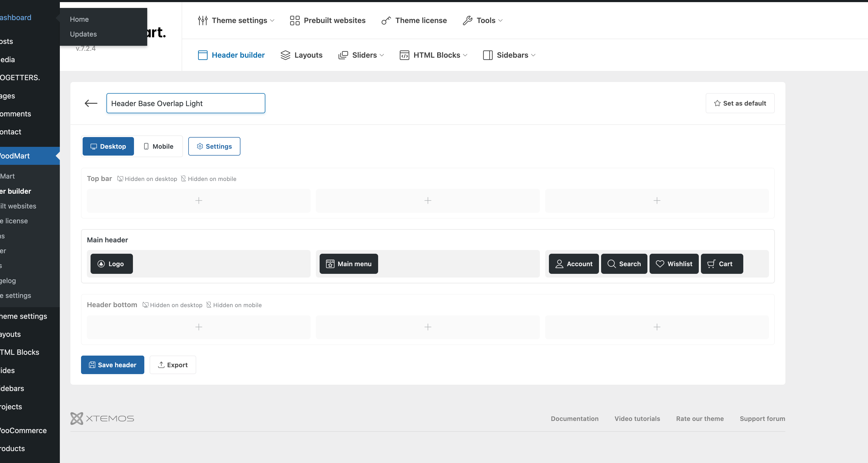Select the Main menu header element
868x463 pixels.
coord(348,264)
